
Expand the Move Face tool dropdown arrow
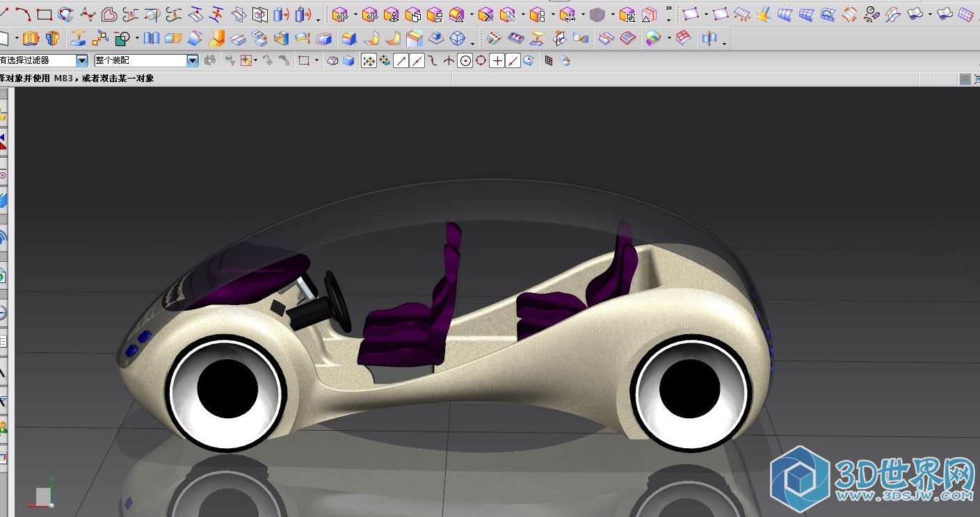[x=355, y=15]
